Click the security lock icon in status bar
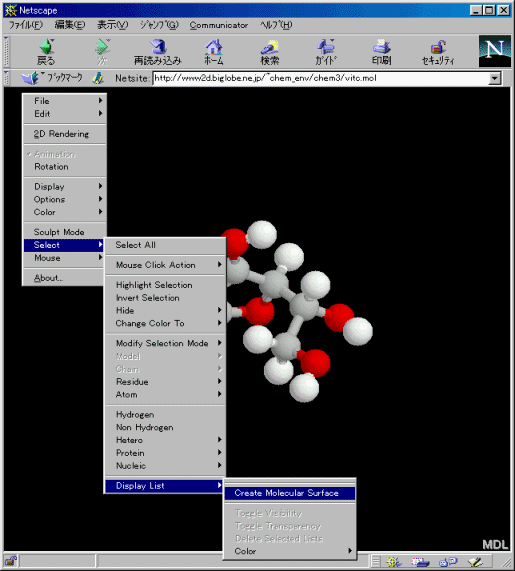Image resolution: width=515 pixels, height=571 pixels. tap(11, 561)
